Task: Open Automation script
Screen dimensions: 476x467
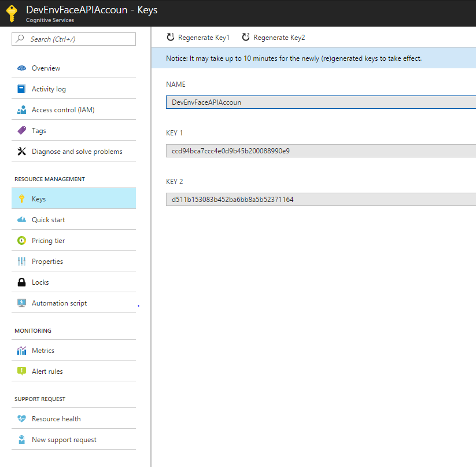Action: [x=74, y=303]
